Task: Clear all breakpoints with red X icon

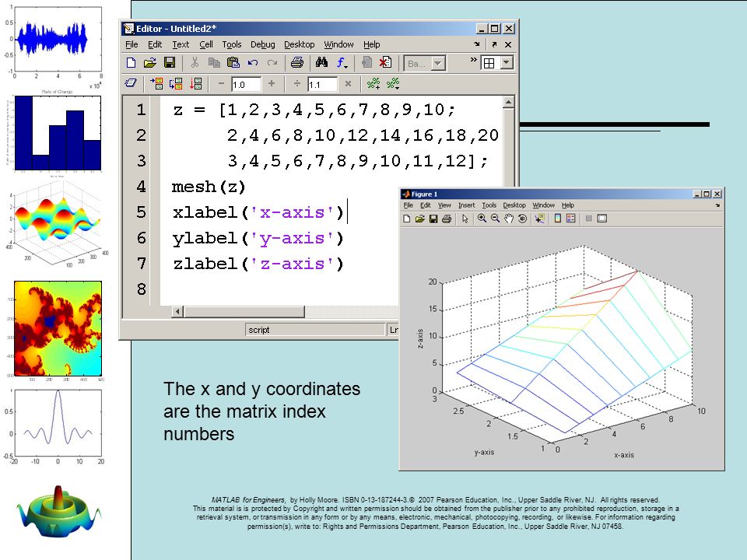Action: pos(385,63)
